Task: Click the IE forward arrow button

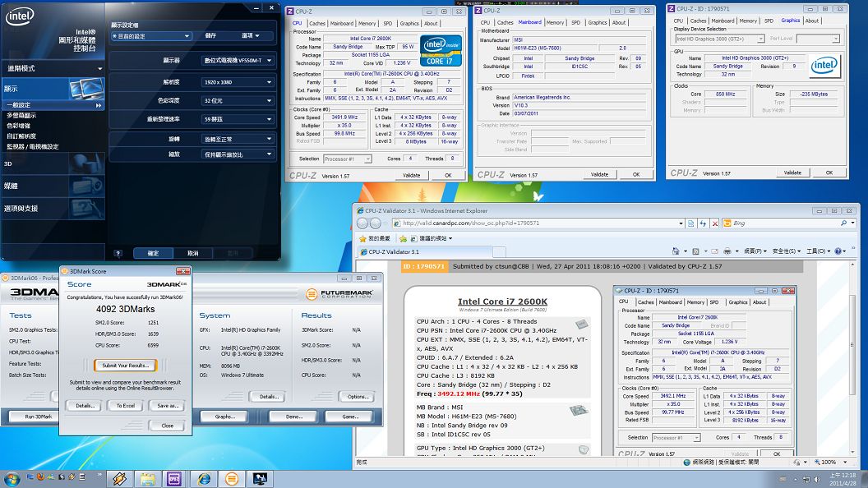Action: click(x=376, y=223)
